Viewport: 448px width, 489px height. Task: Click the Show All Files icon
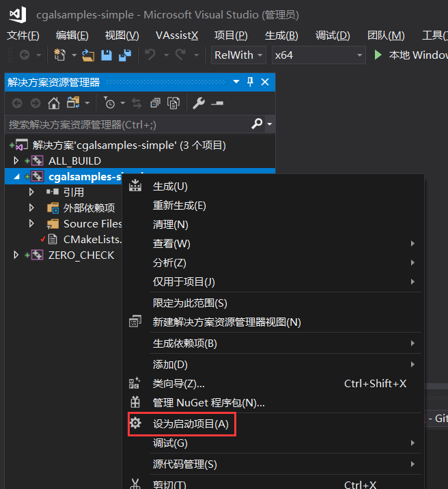point(173,103)
